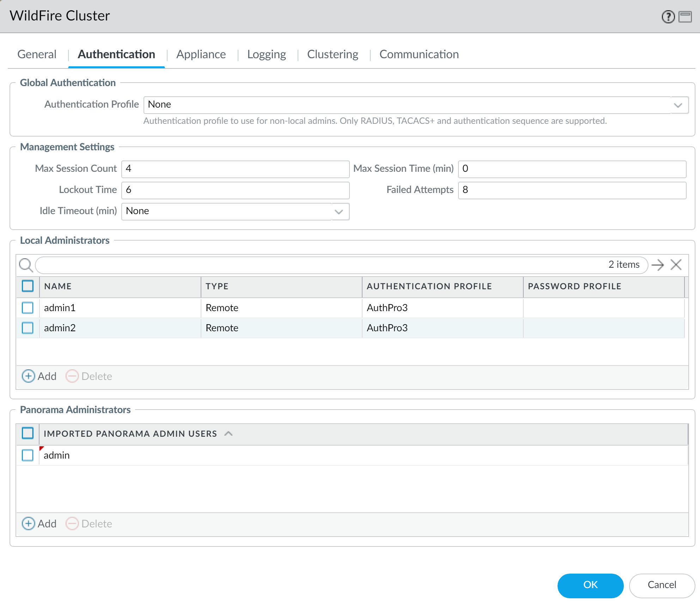This screenshot has height=611, width=700.
Task: Toggle sort arrow on Imported Panorama Admin Users
Action: [x=229, y=434]
